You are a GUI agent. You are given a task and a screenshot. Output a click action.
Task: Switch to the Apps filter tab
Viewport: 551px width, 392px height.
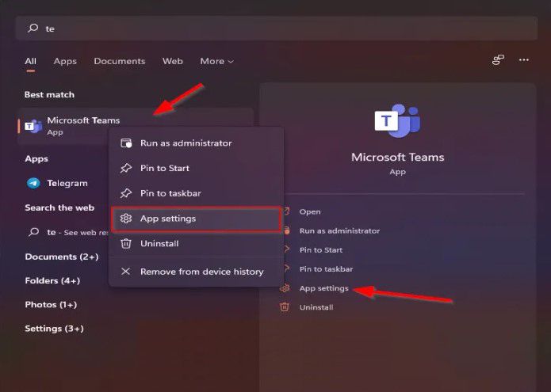point(65,61)
